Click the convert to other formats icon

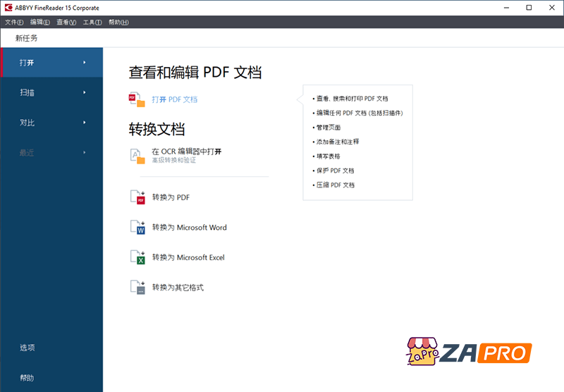pyautogui.click(x=137, y=287)
